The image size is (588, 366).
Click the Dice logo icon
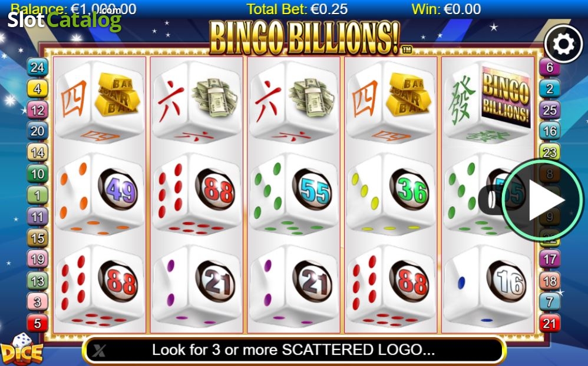21,350
